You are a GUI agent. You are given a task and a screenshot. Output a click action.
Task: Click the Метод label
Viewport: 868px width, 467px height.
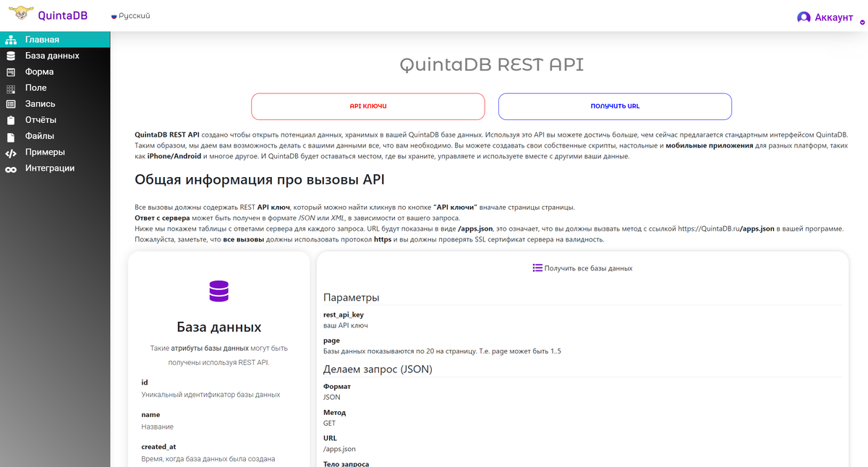click(x=334, y=413)
